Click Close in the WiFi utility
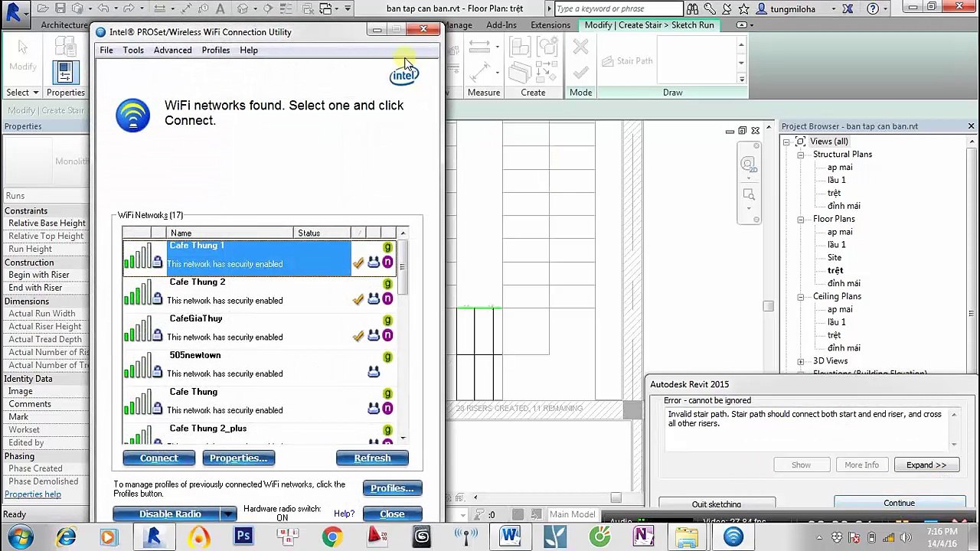 [x=392, y=514]
